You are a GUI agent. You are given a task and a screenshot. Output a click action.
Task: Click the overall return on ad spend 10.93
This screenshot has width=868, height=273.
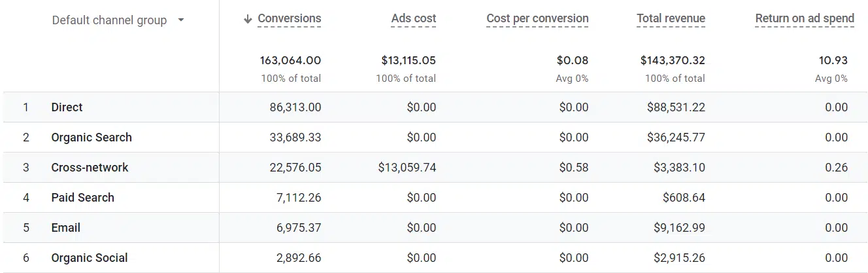tap(833, 60)
